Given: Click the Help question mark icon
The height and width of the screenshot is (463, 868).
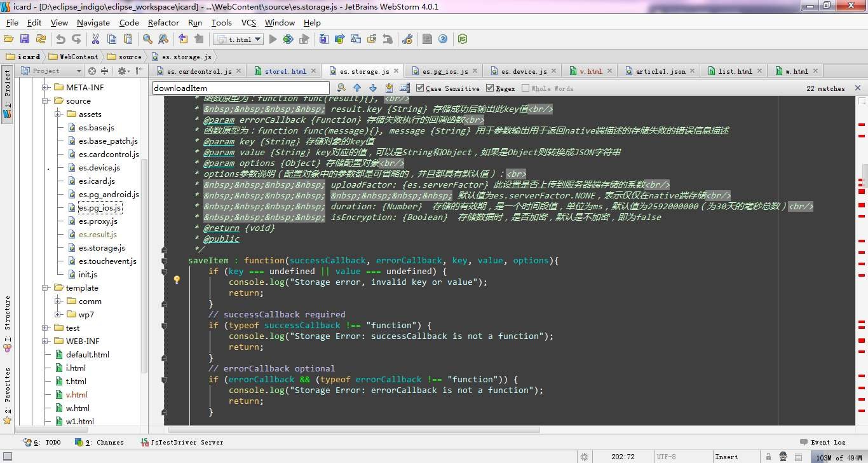Looking at the screenshot, I should [x=443, y=39].
